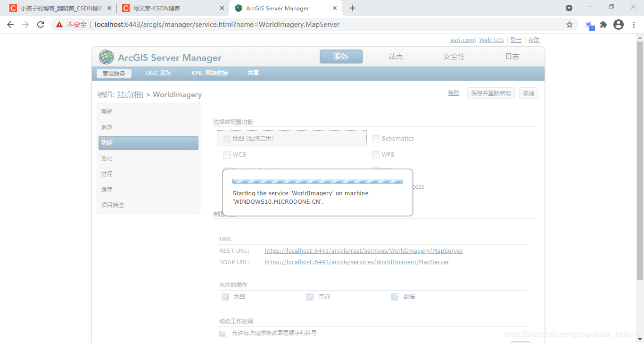Open Web GIS link at top
Screen dimensions: 644x343
pyautogui.click(x=491, y=40)
